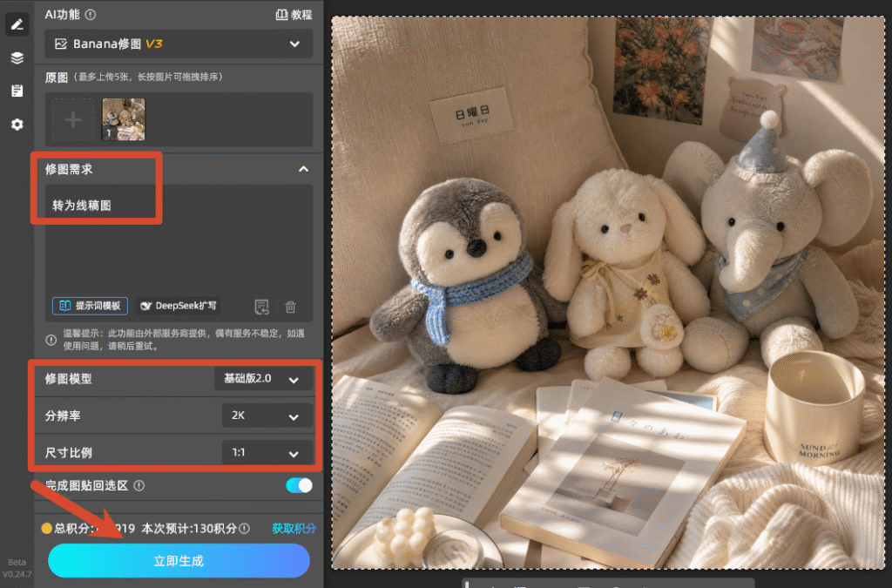The width and height of the screenshot is (892, 588).
Task: Click the 立即生成 generate button
Action: pyautogui.click(x=179, y=561)
